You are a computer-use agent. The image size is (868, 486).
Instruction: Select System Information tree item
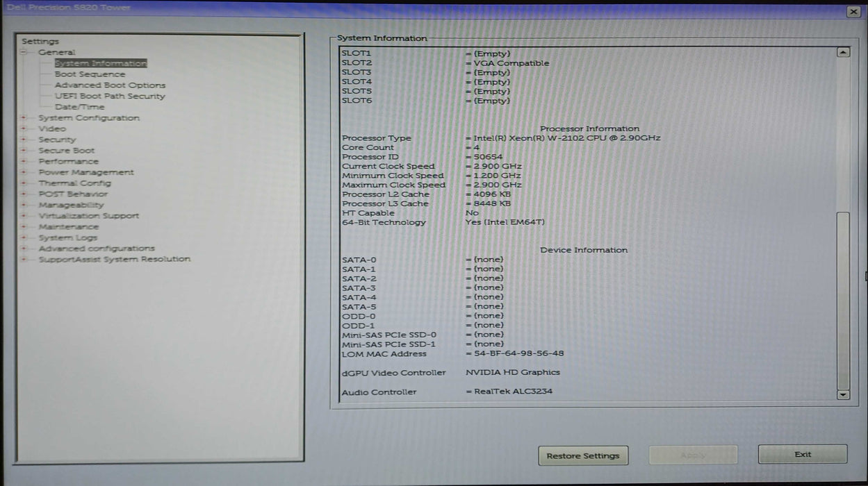point(101,63)
